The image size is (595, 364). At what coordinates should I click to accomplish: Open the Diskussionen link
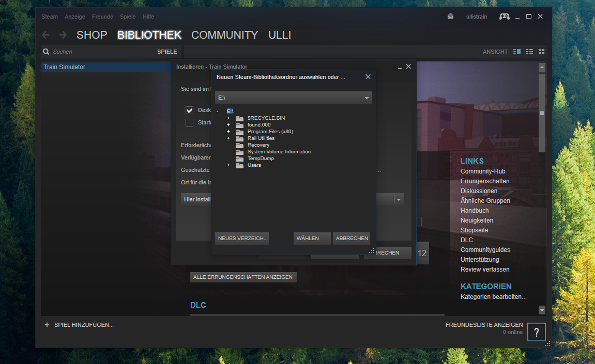(x=479, y=191)
